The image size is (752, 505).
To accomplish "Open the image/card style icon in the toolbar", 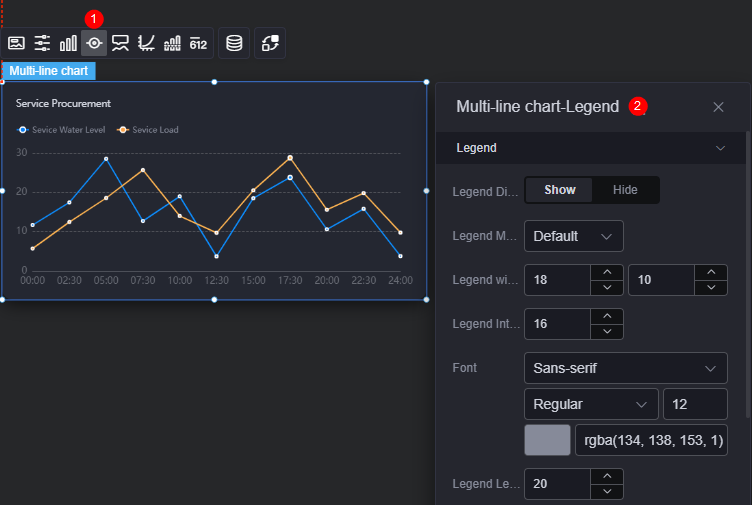I will (x=16, y=43).
